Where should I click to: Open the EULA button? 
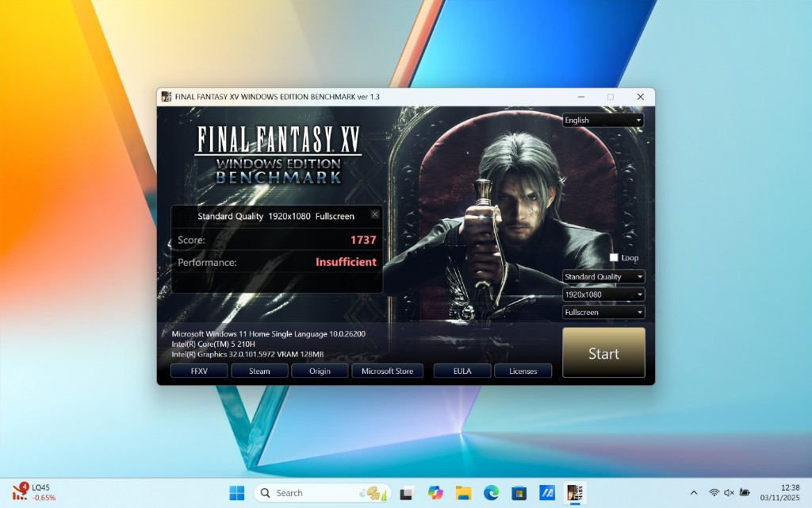tap(462, 371)
